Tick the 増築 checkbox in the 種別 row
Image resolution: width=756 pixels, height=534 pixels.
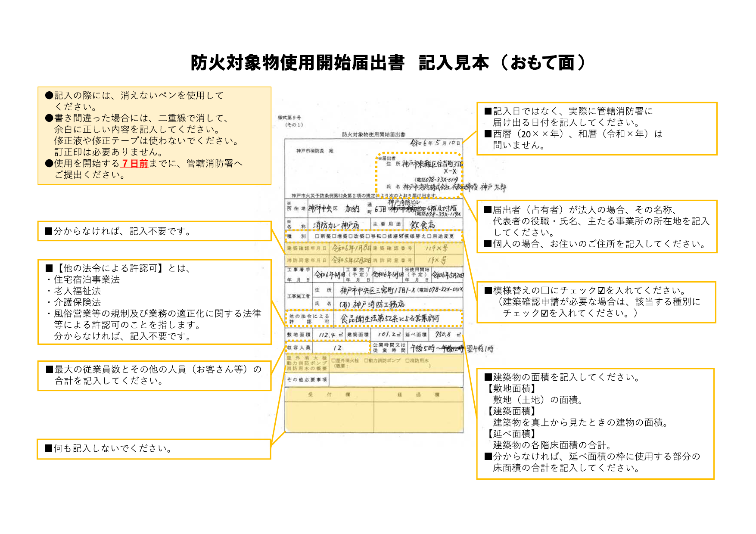point(334,236)
